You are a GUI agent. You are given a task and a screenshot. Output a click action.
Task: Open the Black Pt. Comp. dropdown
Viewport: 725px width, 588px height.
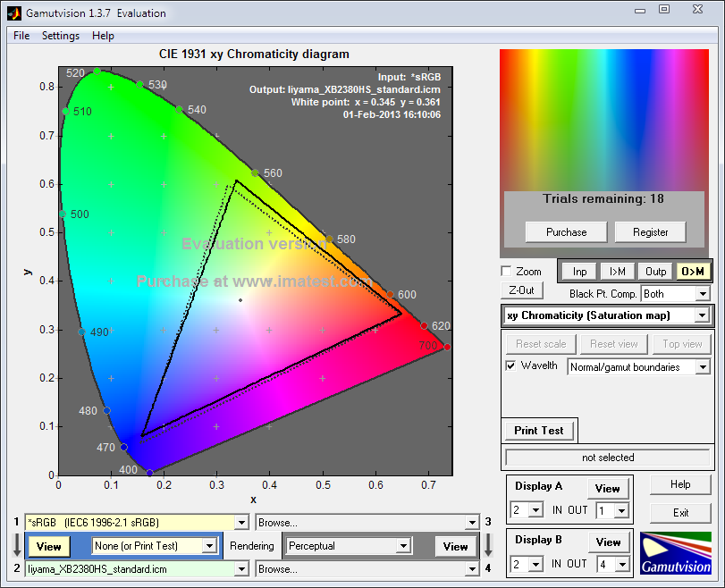click(702, 294)
